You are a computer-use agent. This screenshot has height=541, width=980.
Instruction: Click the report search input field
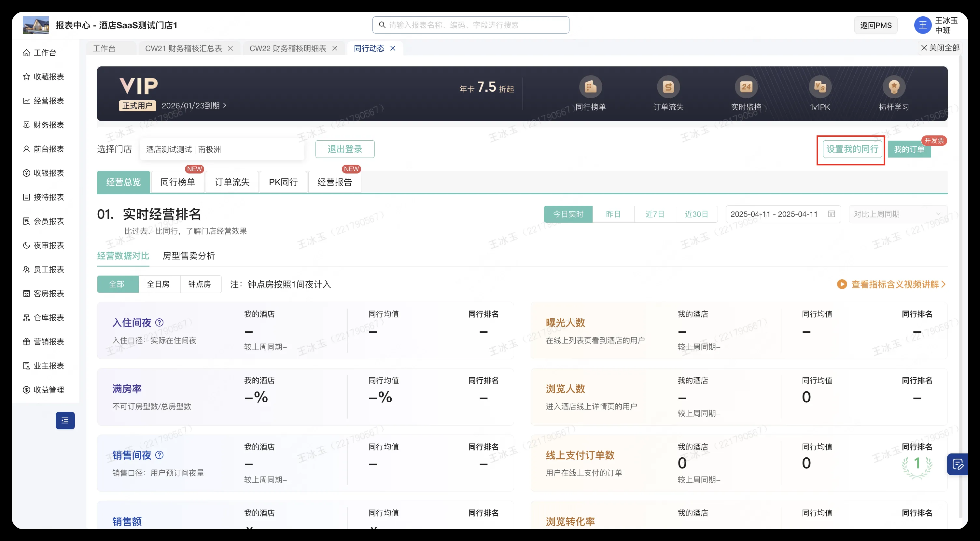pyautogui.click(x=470, y=25)
